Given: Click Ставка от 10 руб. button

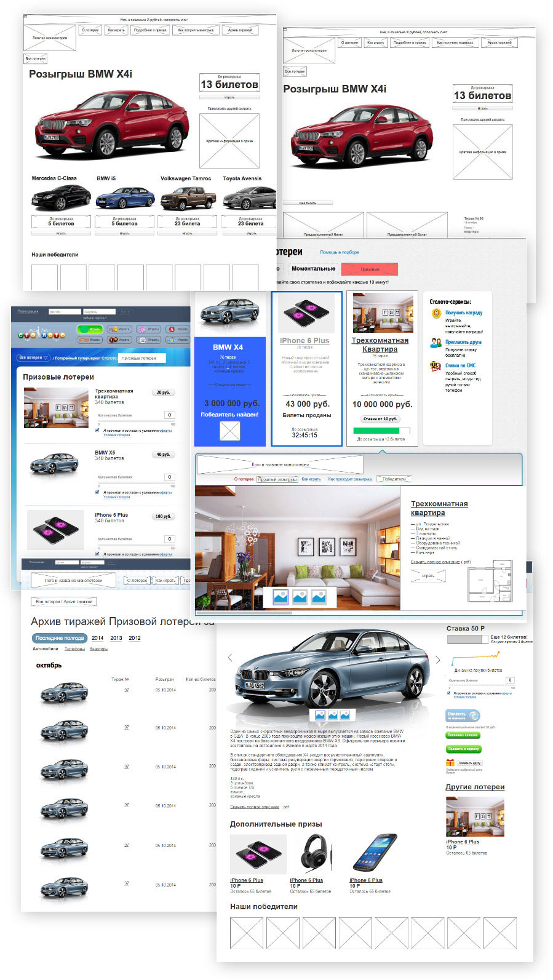Looking at the screenshot, I should coord(380,419).
